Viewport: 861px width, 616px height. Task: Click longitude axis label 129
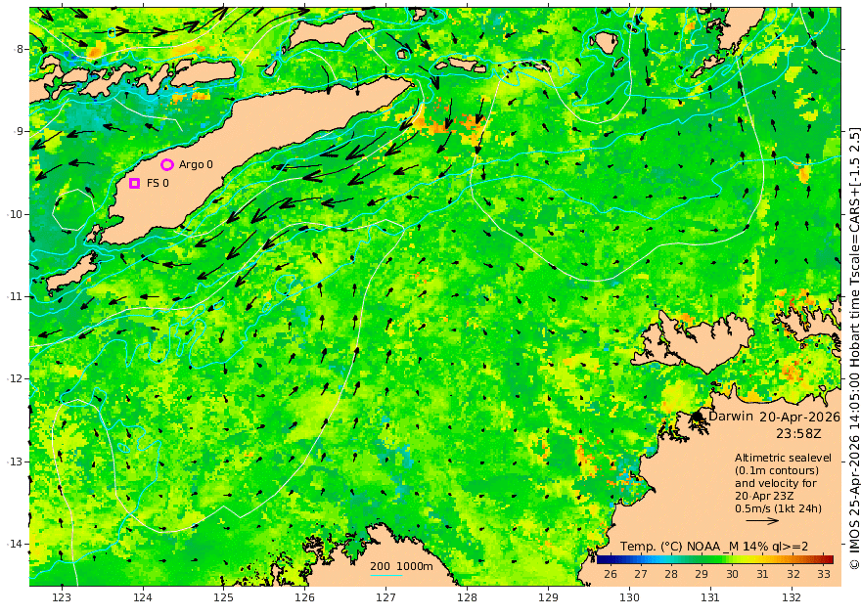pos(548,597)
